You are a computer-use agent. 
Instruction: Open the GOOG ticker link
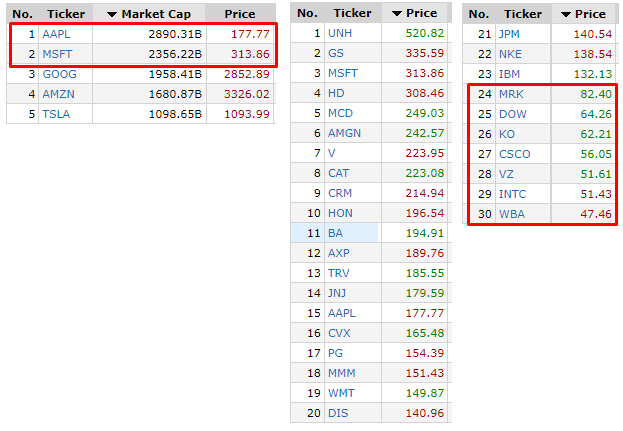(60, 74)
